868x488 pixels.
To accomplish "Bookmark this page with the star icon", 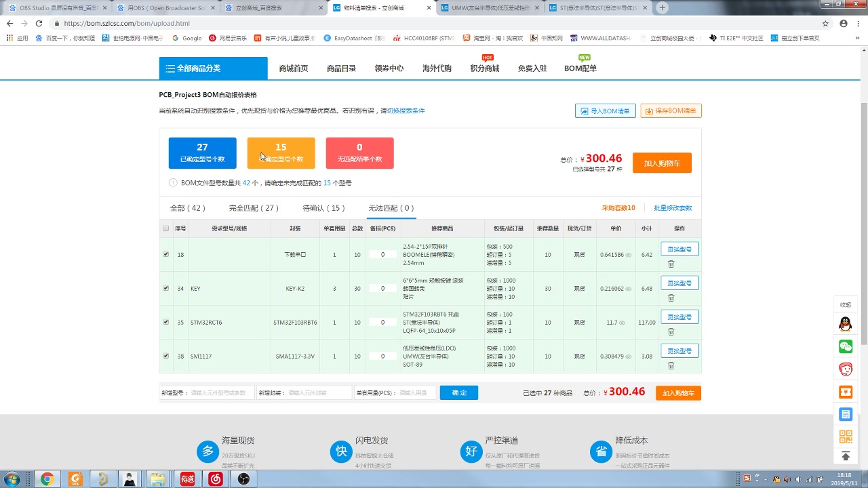I will tap(825, 23).
